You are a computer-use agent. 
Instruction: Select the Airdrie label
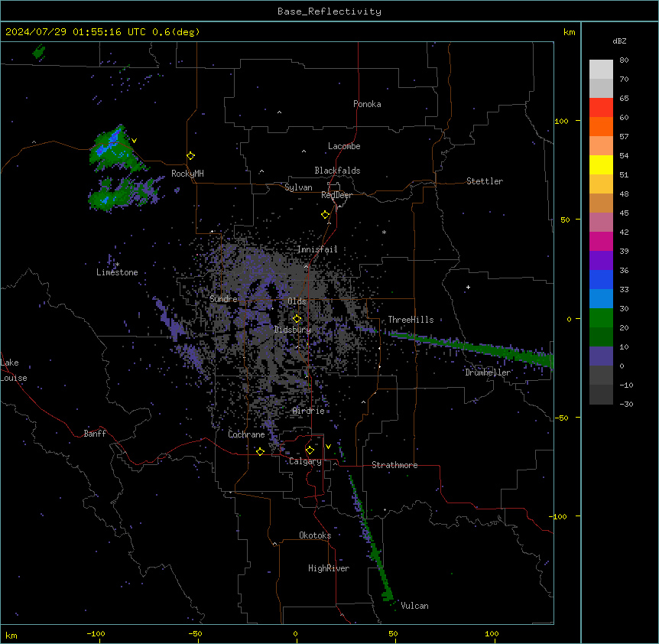tap(309, 411)
